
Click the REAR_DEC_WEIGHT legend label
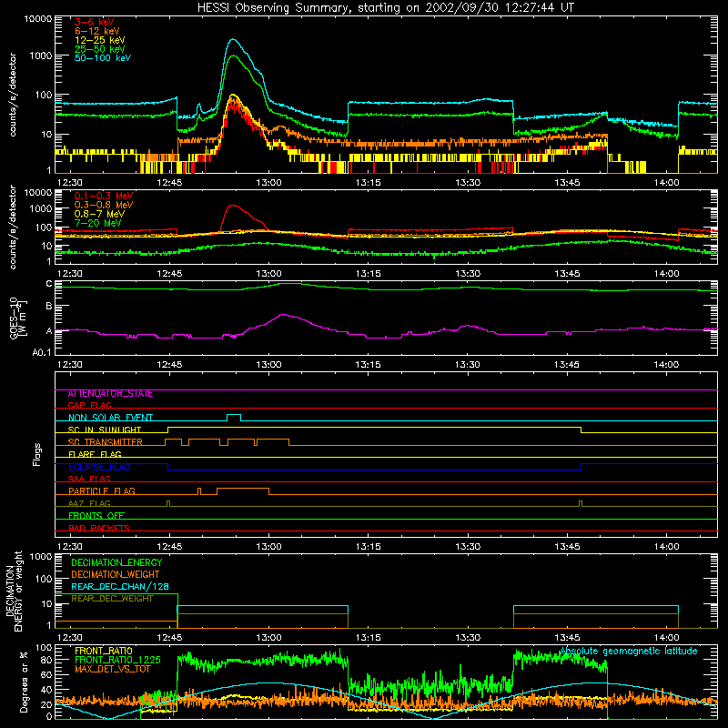(x=112, y=599)
